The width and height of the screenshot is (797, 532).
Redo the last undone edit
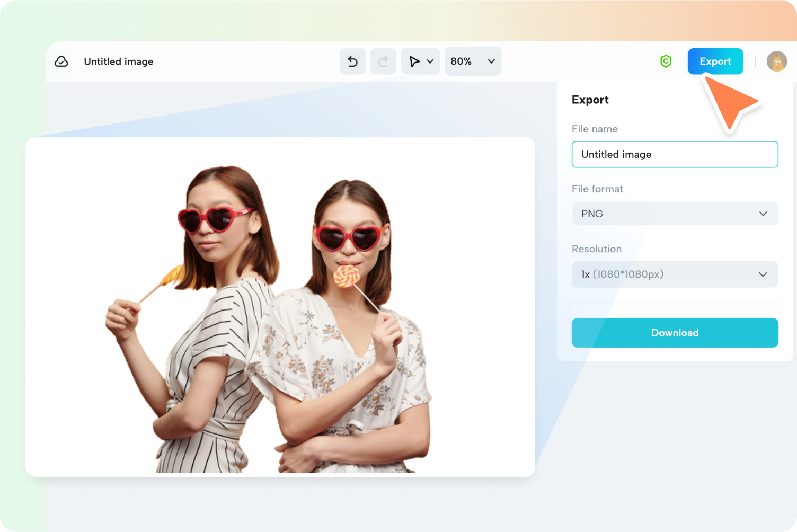[x=383, y=61]
